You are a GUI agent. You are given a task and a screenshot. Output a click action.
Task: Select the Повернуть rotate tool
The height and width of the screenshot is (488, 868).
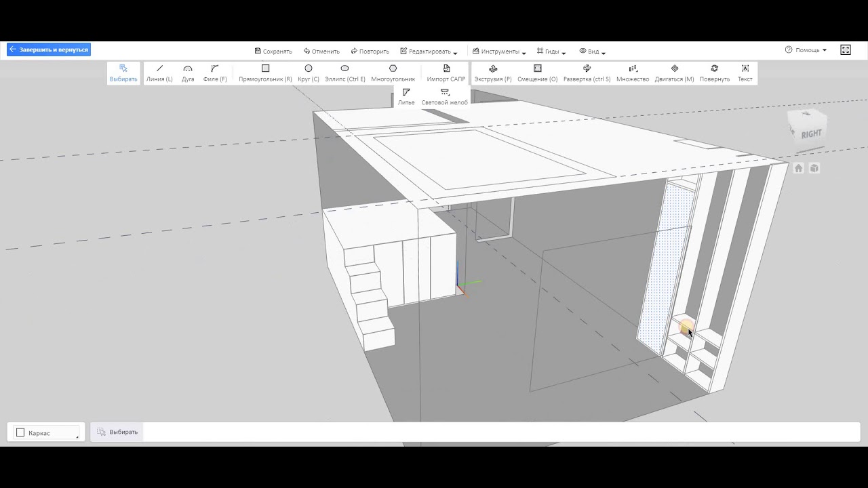pyautogui.click(x=715, y=73)
